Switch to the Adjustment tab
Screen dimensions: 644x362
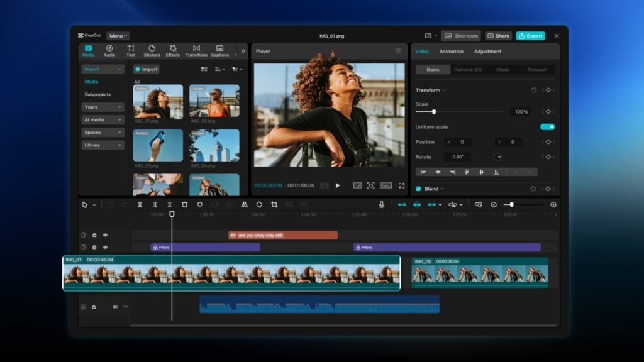(487, 52)
